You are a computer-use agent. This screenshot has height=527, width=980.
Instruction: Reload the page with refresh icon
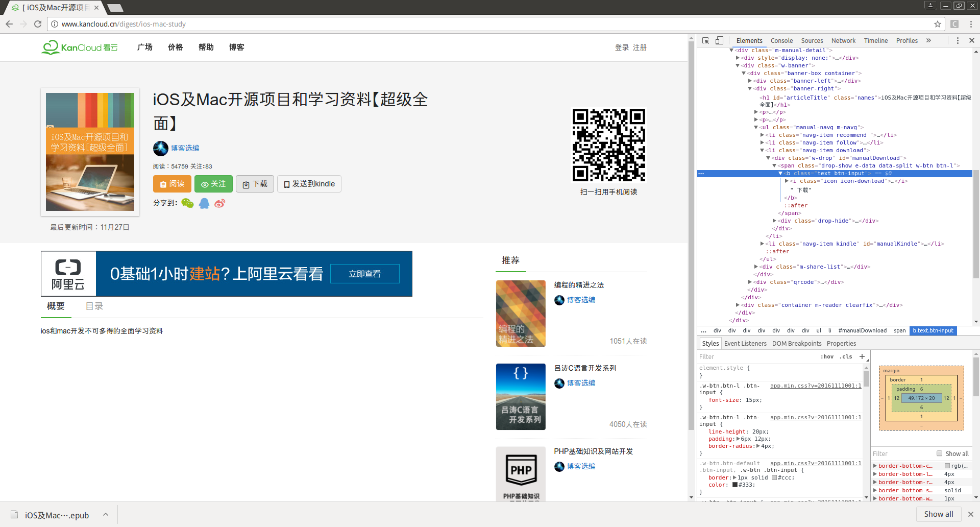coord(38,24)
